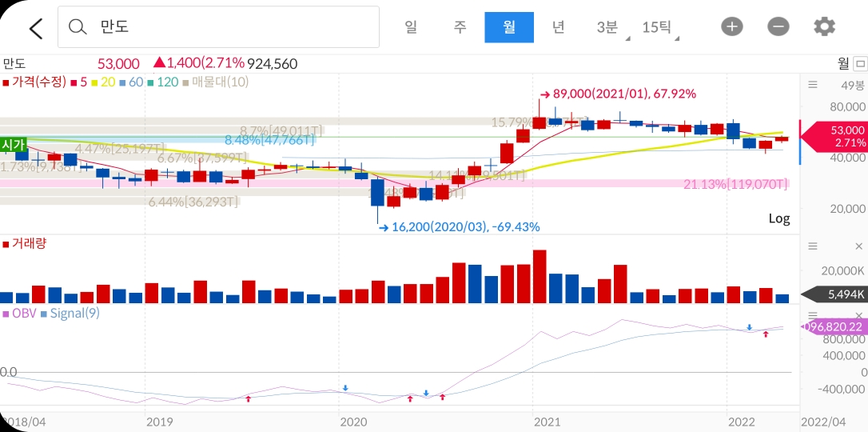The height and width of the screenshot is (432, 868).
Task: Tap the OBV value tag 096,820.22
Action: pos(834,327)
